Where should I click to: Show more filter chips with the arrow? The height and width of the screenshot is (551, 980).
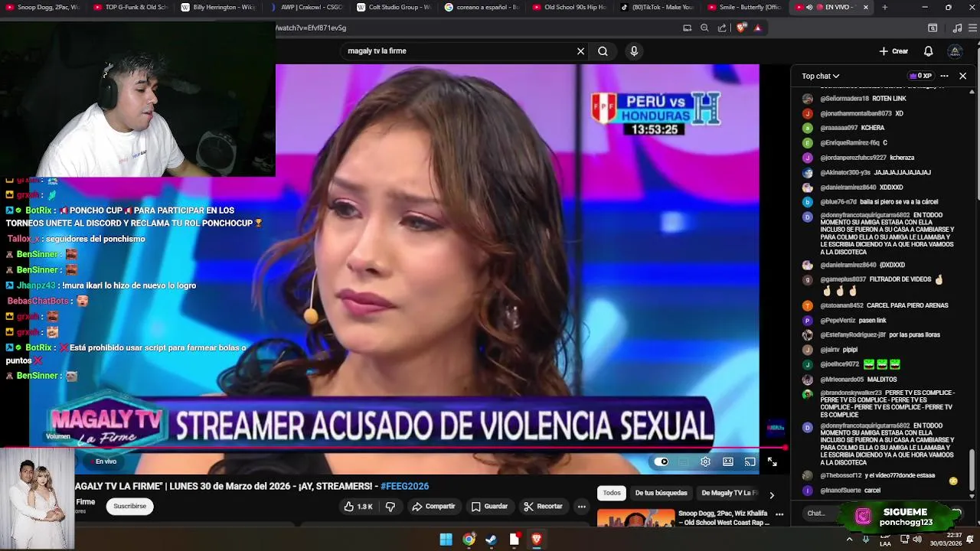771,495
